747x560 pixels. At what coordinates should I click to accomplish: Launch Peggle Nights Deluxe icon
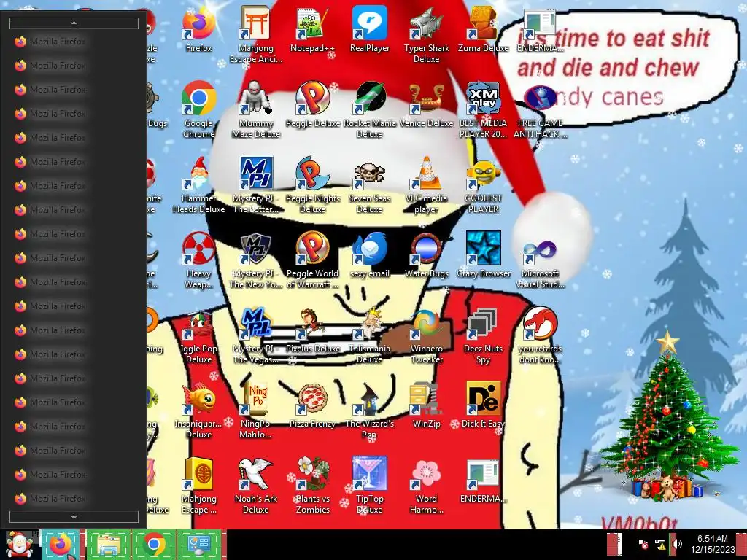coord(312,184)
